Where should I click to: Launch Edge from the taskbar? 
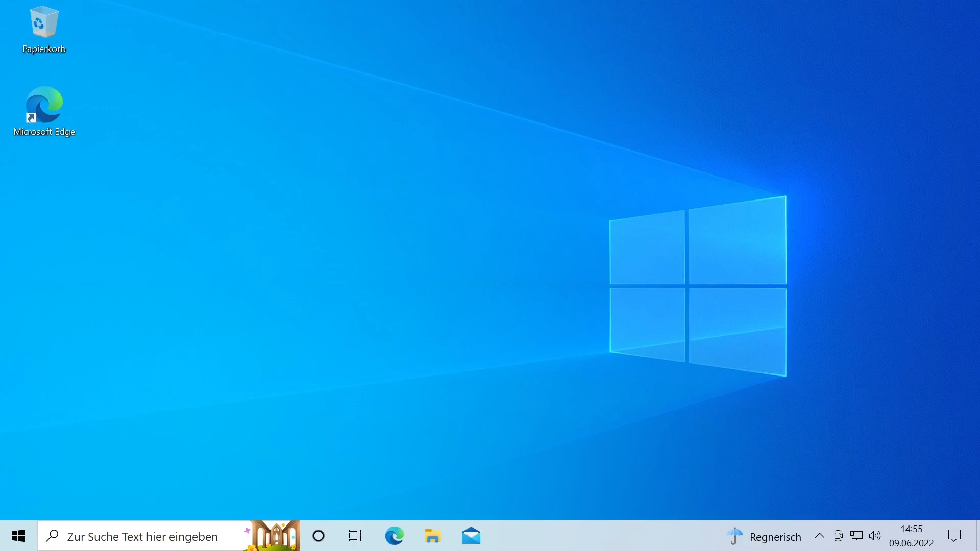click(x=394, y=536)
